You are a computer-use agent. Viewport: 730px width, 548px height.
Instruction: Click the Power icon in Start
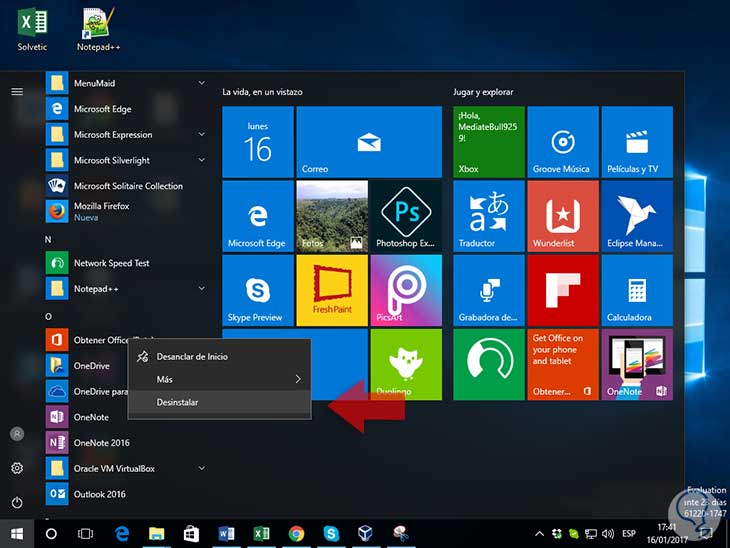(x=17, y=502)
